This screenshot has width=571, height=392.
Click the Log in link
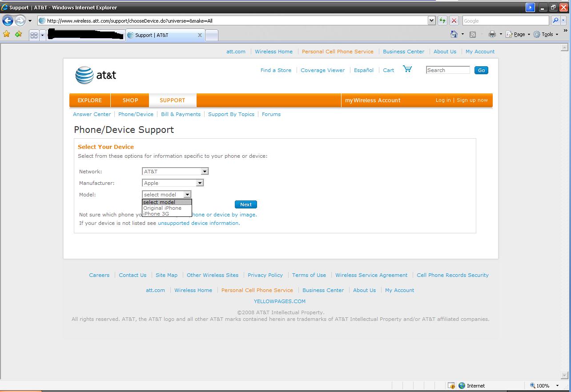click(443, 100)
